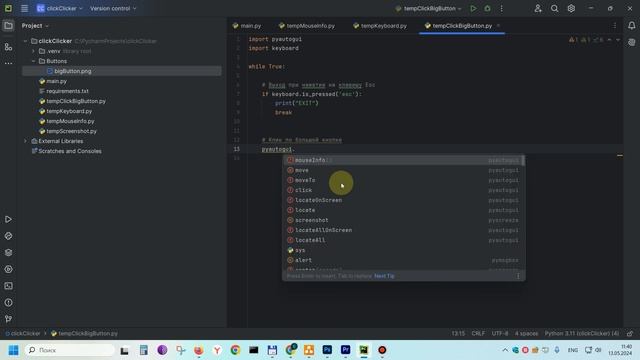Open the Structure tool window icon
The height and width of the screenshot is (360, 640).
8,47
